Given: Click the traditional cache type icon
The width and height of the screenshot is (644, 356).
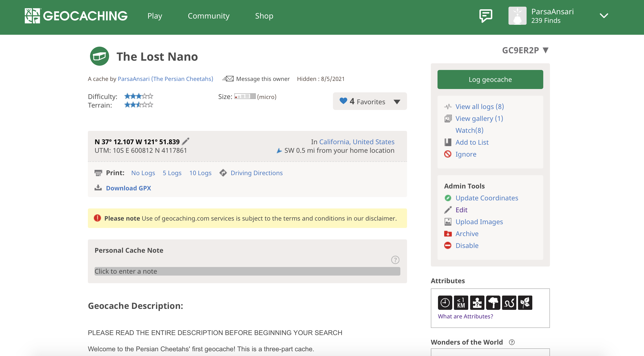Looking at the screenshot, I should click(100, 56).
